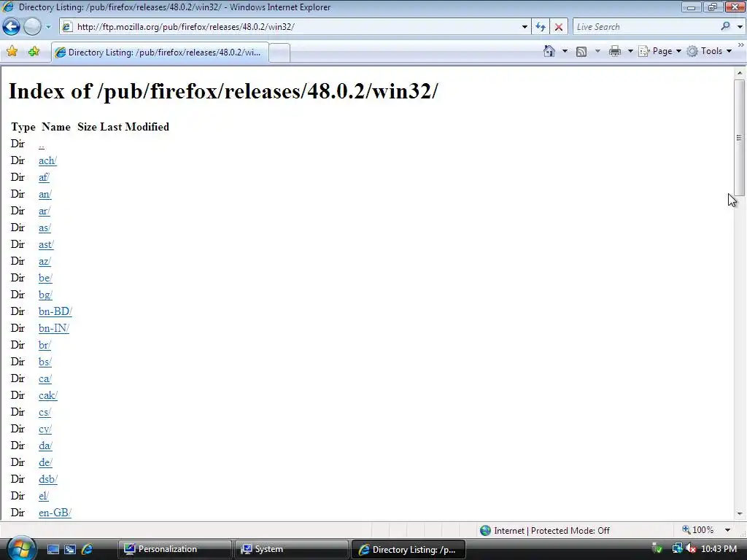Show more toolbar items chevron
Screen dimensions: 747x560
(x=741, y=44)
